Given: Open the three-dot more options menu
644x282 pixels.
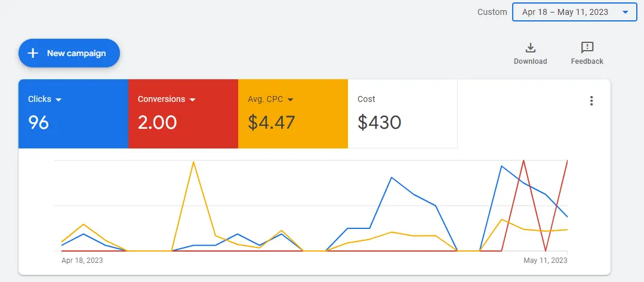Looking at the screenshot, I should pos(591,101).
